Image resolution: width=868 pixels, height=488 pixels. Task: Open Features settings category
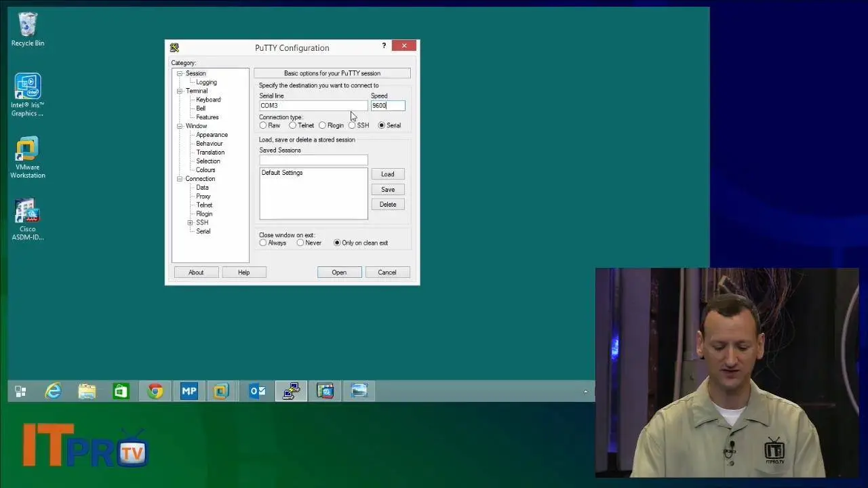point(207,117)
